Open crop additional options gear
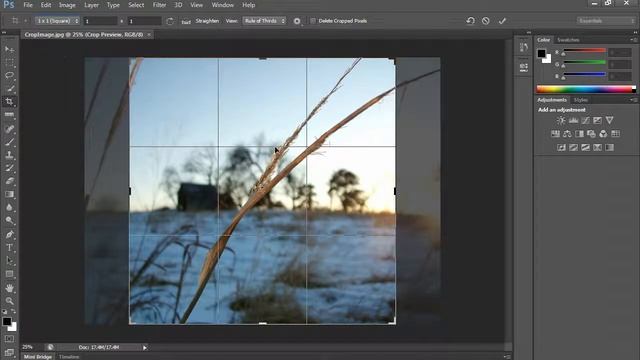 tap(297, 21)
